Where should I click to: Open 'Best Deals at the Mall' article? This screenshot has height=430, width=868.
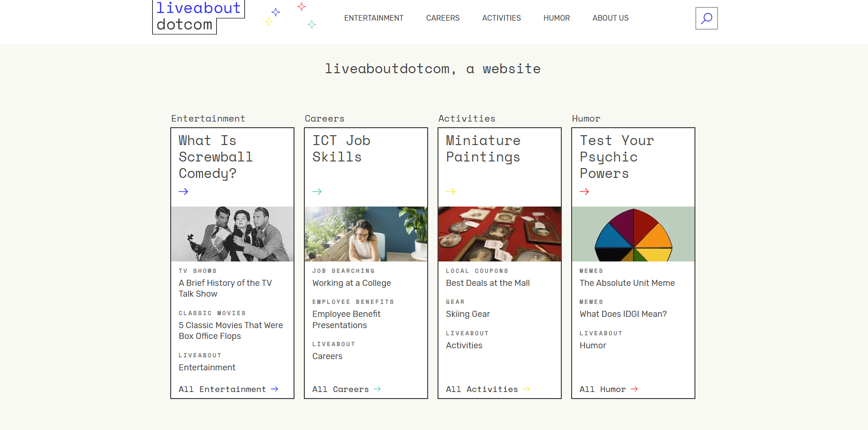click(488, 283)
